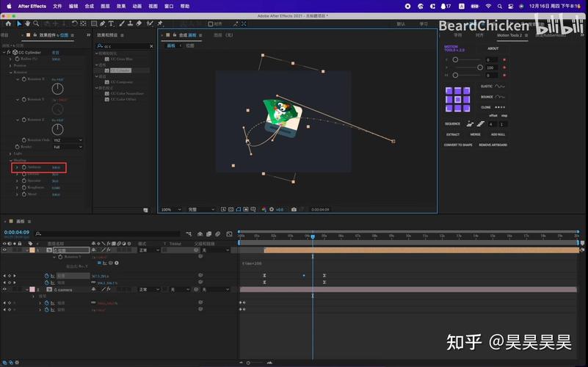Image resolution: width=588 pixels, height=367 pixels.
Task: Select the Roto Brush tool
Action: tap(150, 23)
